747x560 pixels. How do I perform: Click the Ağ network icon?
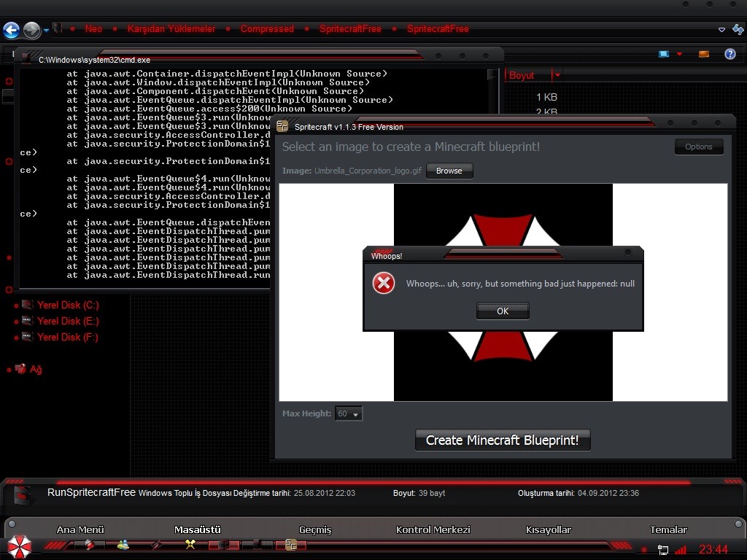(x=20, y=368)
